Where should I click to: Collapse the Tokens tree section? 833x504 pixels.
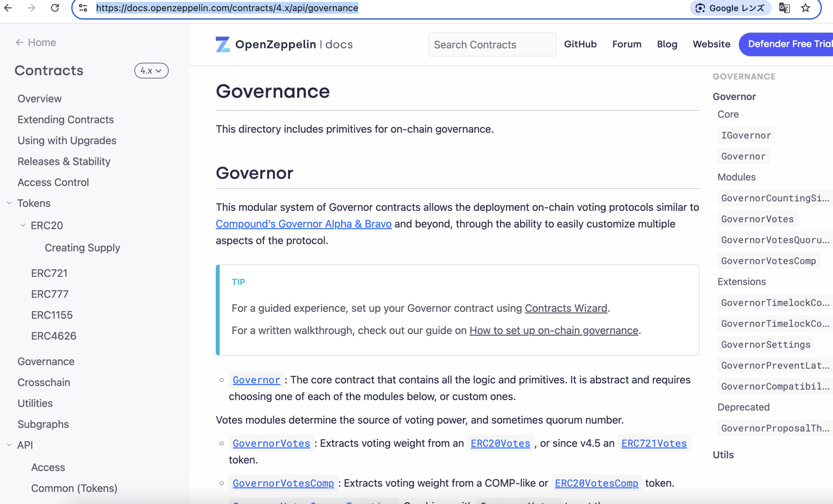[9, 203]
